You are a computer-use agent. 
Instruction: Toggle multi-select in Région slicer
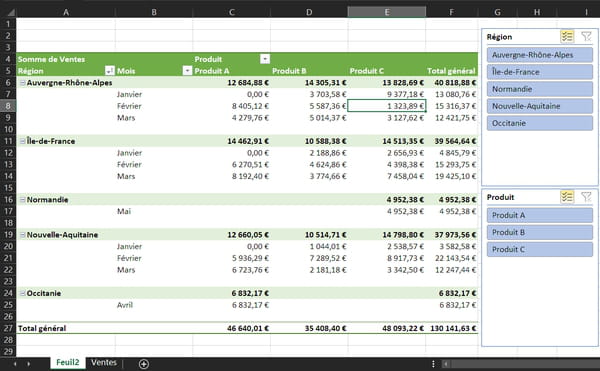567,37
